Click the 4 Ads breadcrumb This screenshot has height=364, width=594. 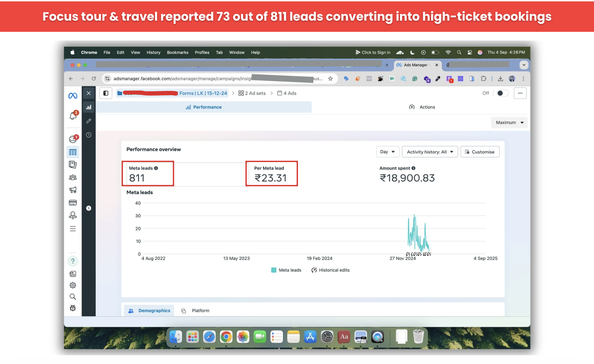pyautogui.click(x=287, y=93)
